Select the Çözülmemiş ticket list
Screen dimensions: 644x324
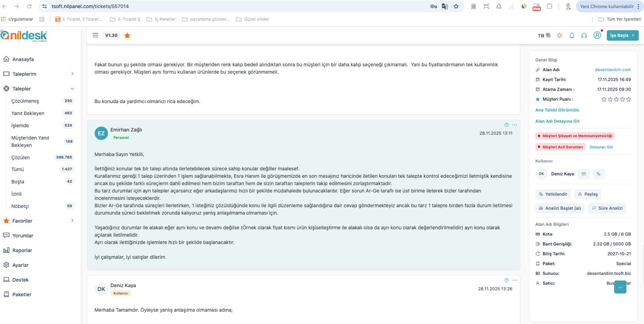(x=25, y=101)
